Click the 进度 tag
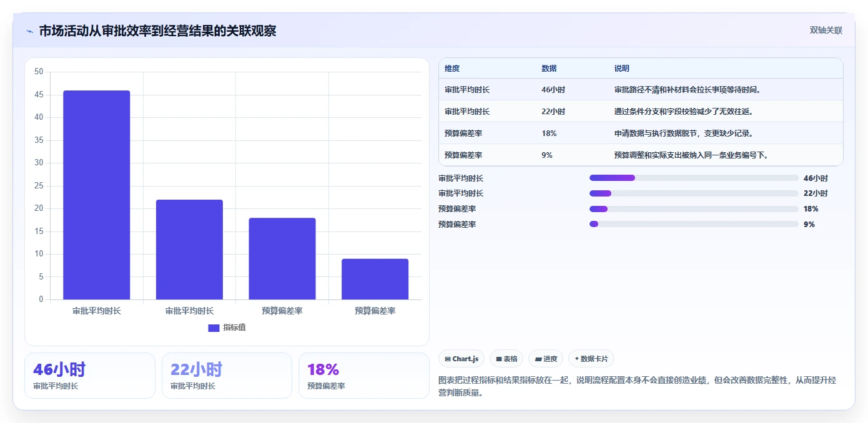Screen dimensions: 868x423 [546, 359]
